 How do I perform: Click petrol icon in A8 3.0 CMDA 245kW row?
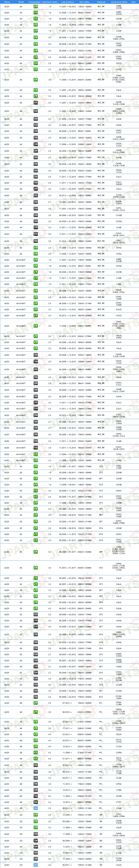[x=36, y=712]
